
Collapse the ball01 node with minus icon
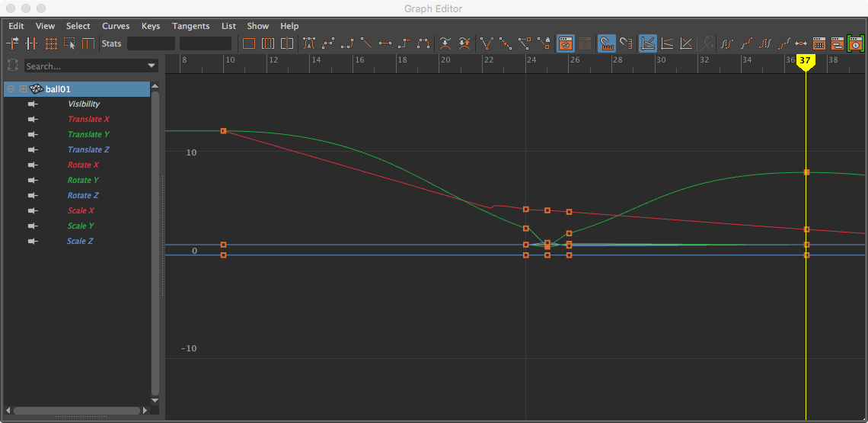(x=11, y=89)
